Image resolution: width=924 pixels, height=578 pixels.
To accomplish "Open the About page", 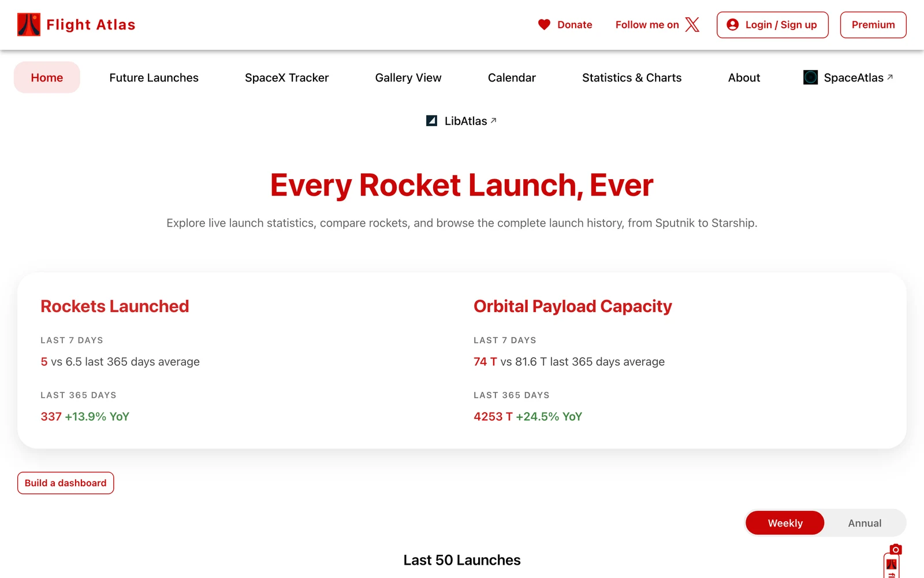I will click(x=744, y=77).
